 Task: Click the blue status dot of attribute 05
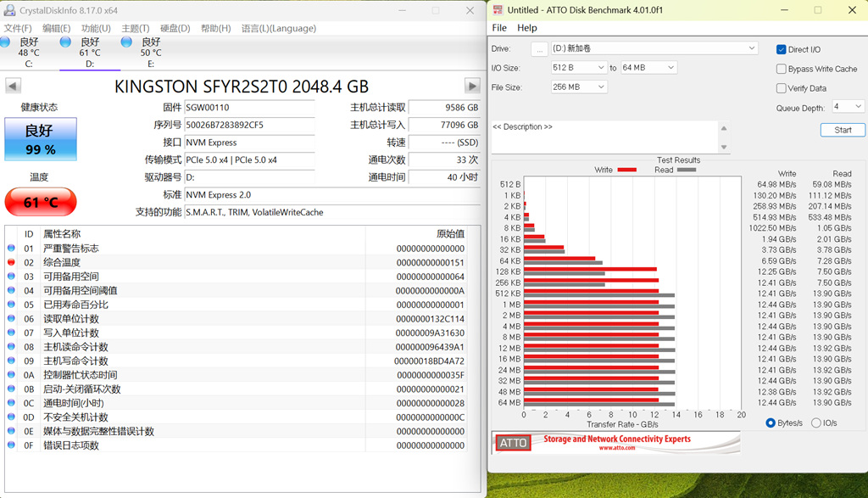pyautogui.click(x=11, y=304)
